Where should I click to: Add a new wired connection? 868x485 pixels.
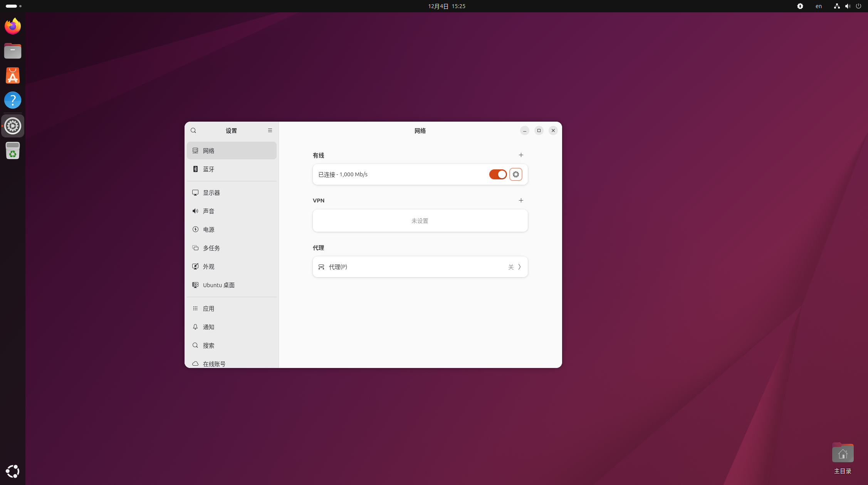(x=521, y=155)
